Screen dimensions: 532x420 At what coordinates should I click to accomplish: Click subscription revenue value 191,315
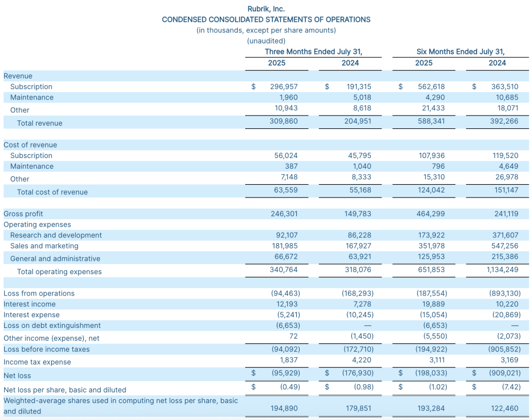click(359, 87)
